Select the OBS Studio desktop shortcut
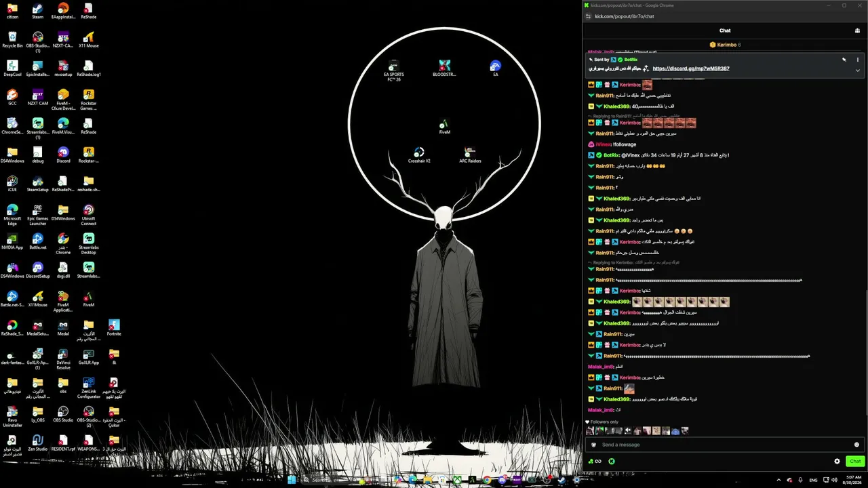This screenshot has height=488, width=868. pyautogui.click(x=63, y=415)
